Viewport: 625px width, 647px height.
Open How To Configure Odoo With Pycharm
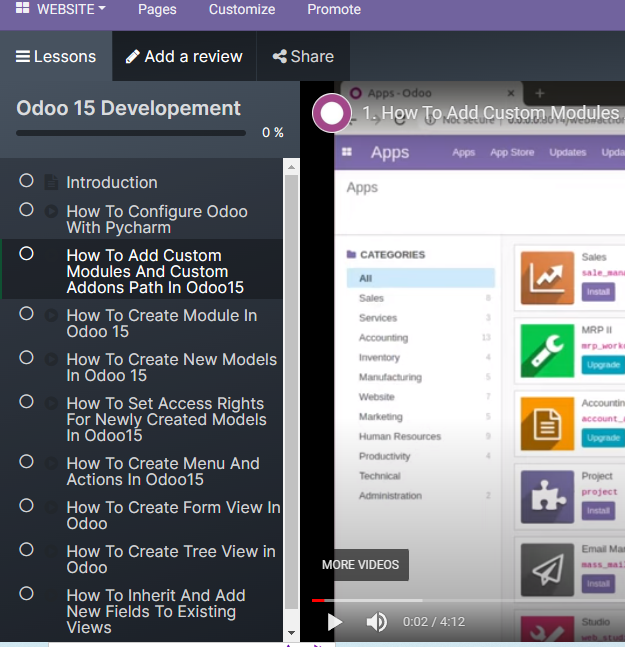157,219
